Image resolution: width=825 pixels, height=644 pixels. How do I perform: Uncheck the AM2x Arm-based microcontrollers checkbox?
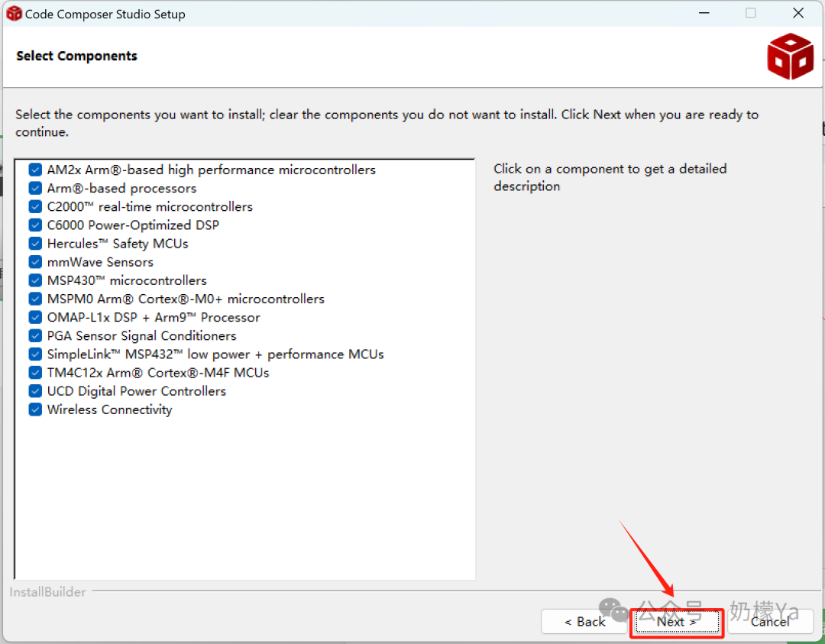pyautogui.click(x=35, y=170)
